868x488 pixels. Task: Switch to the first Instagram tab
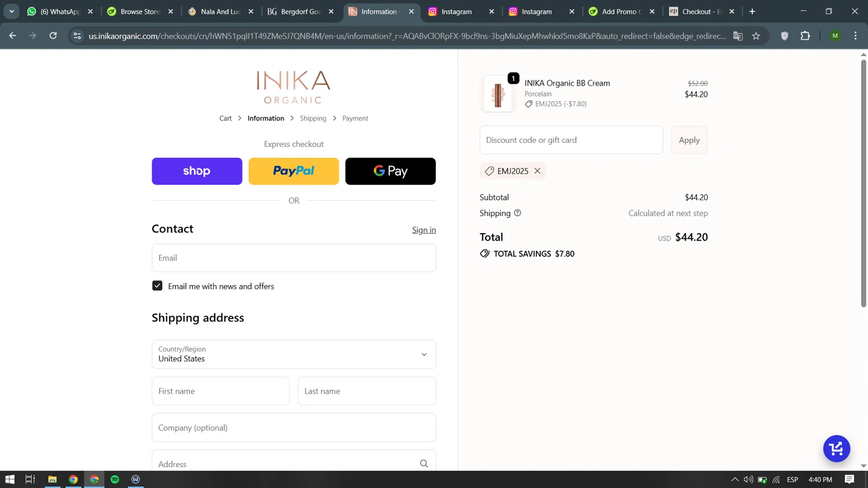[460, 12]
